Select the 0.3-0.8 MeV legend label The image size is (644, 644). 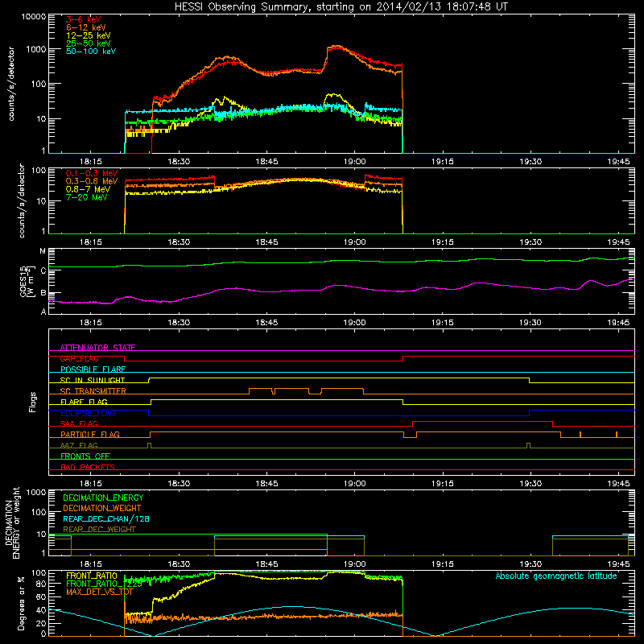tap(92, 181)
